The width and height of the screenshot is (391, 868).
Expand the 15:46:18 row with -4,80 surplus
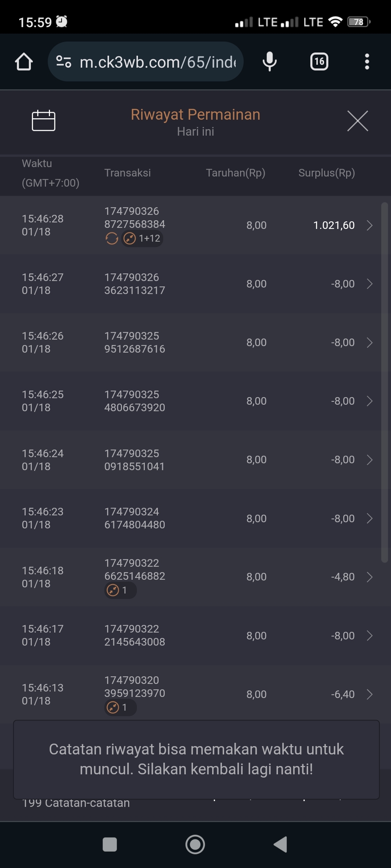[x=370, y=577]
